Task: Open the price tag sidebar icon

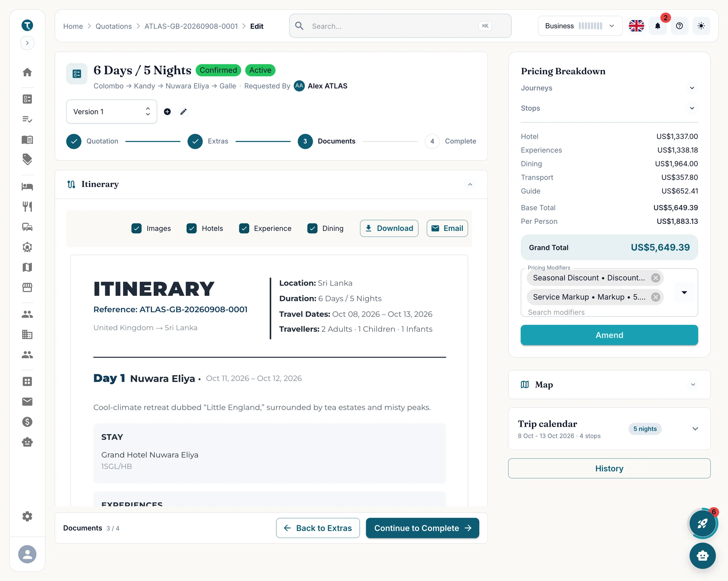Action: tap(27, 159)
